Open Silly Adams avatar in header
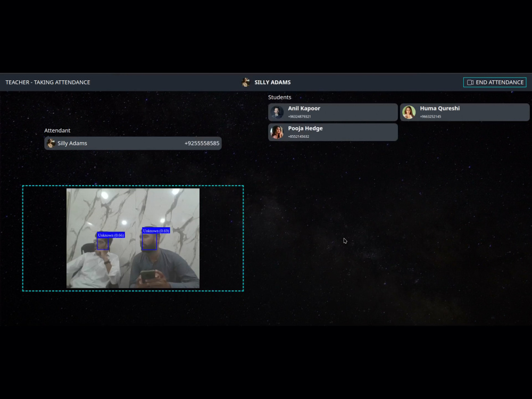 (x=246, y=82)
